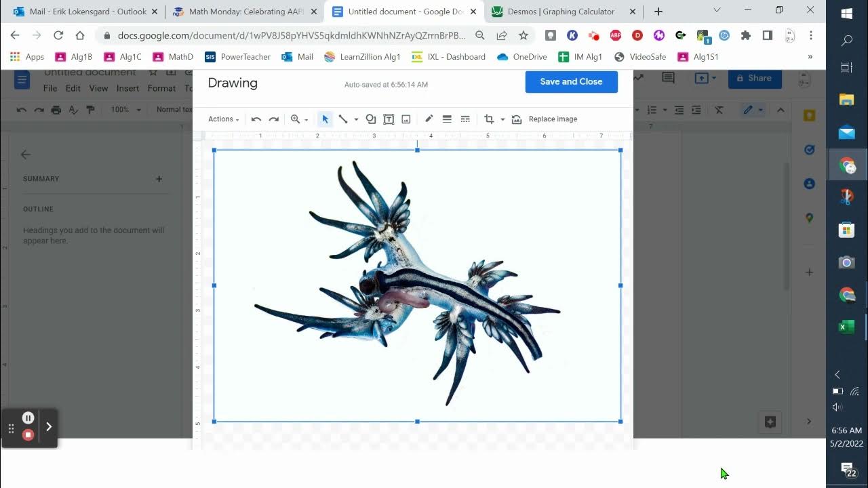Click the Undo arrow in Drawing toolbar
The image size is (868, 488).
click(x=256, y=119)
